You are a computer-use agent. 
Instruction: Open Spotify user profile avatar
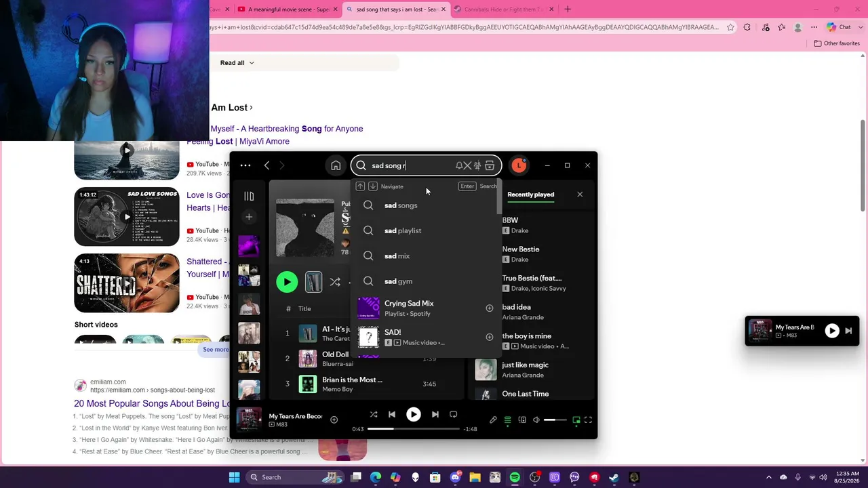click(519, 165)
